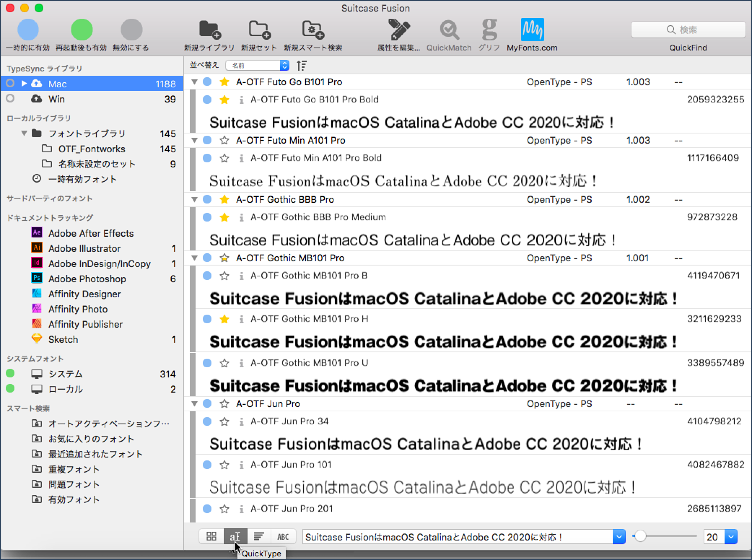Viewport: 752px width, 560px height.
Task: Click the preview text input field
Action: coord(458,537)
